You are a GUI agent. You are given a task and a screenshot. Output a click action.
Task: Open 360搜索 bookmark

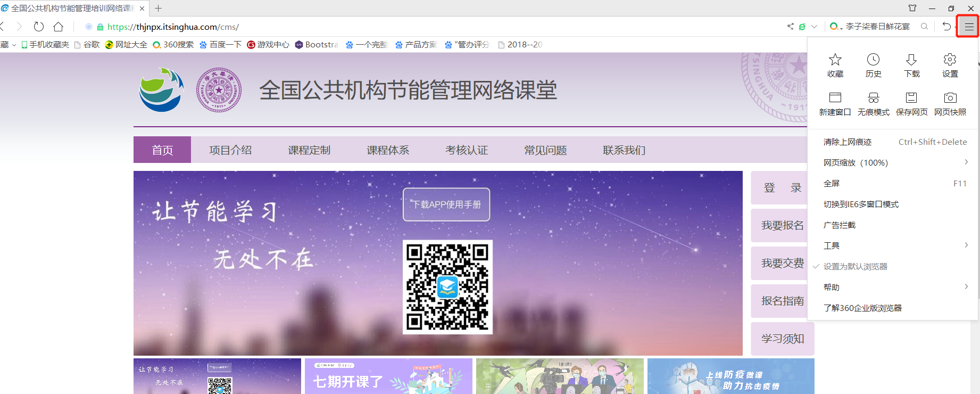tap(173, 45)
